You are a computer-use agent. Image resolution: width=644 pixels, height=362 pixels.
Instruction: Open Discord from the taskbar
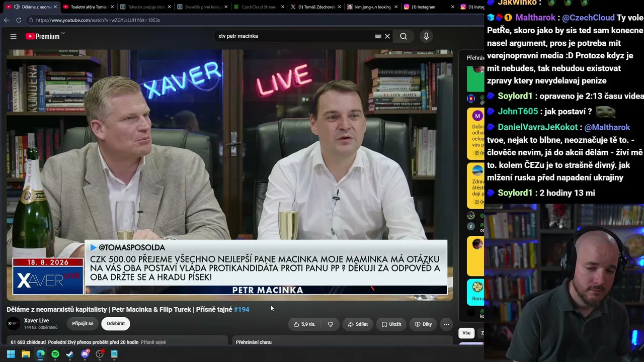tap(85, 354)
